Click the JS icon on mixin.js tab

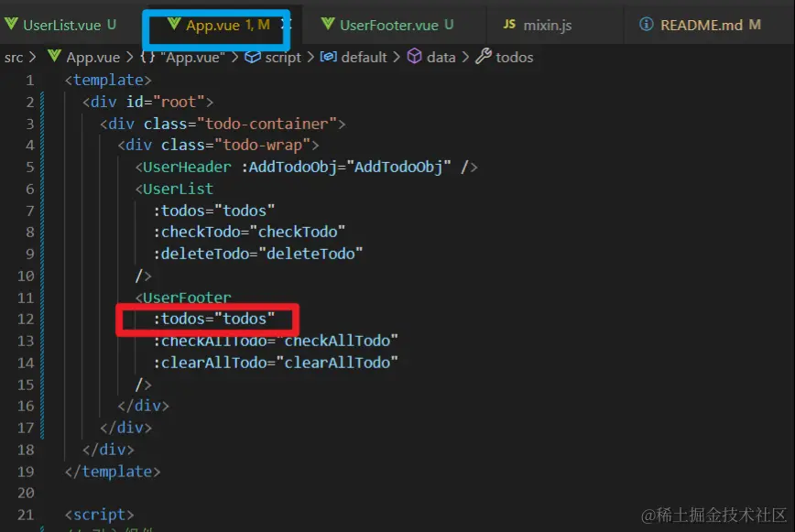pyautogui.click(x=509, y=24)
